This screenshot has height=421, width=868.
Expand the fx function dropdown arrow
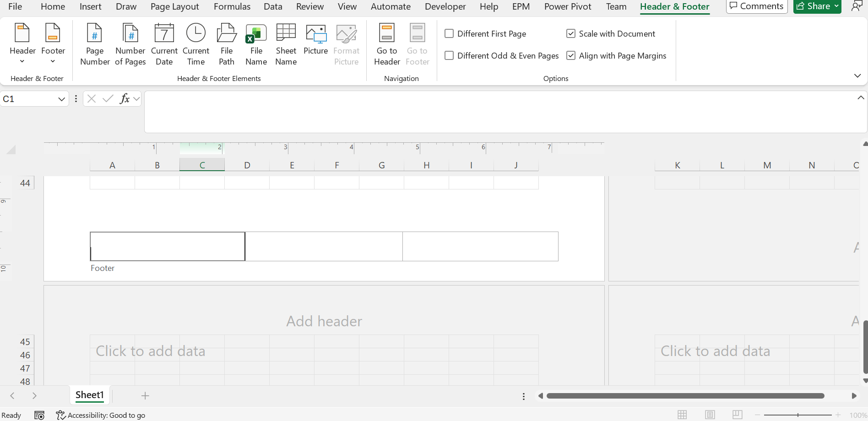[136, 99]
